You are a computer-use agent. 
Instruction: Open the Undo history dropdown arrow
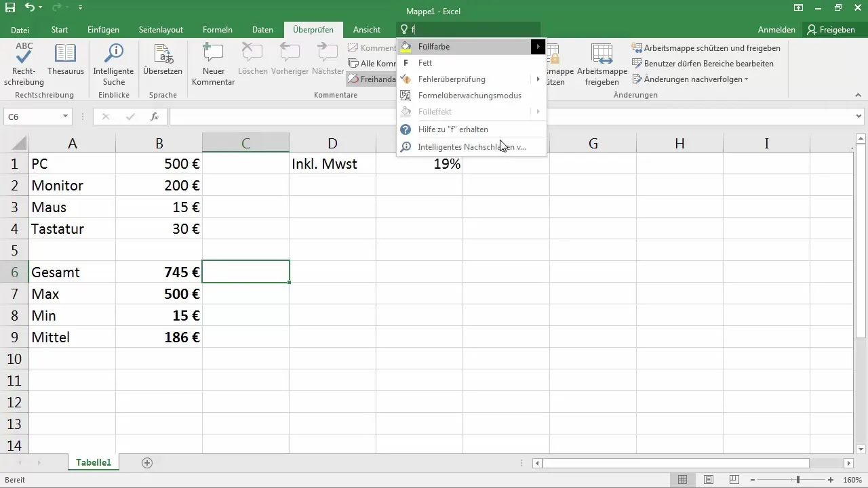pyautogui.click(x=41, y=9)
